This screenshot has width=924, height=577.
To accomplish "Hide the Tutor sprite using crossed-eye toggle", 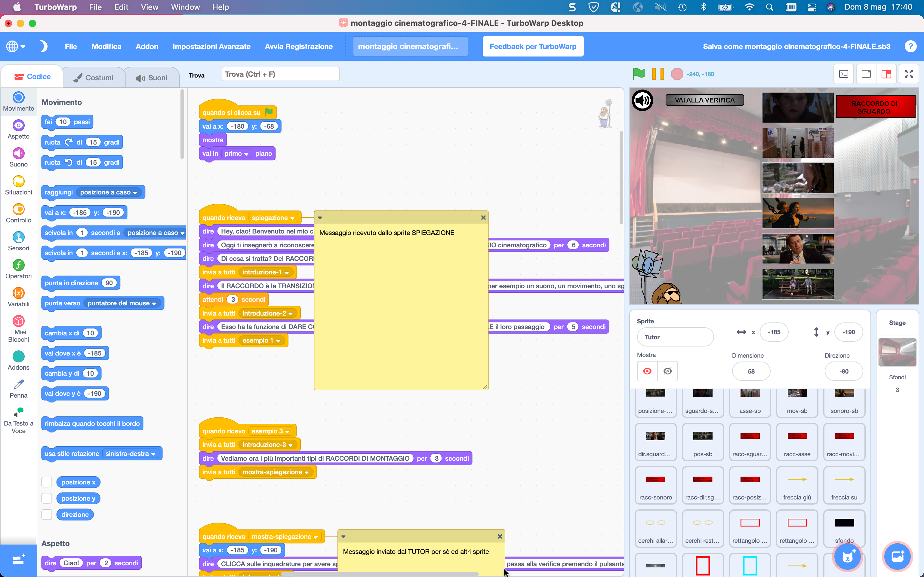I will (x=668, y=371).
